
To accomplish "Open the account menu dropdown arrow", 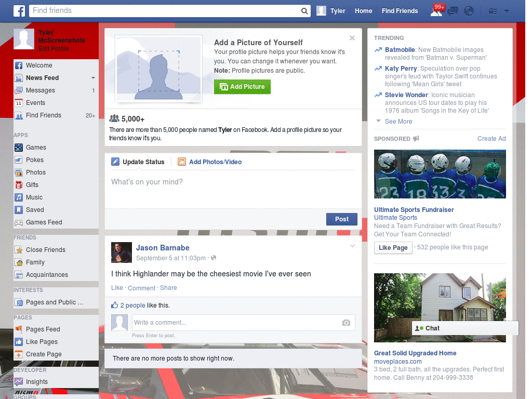I will pos(507,11).
